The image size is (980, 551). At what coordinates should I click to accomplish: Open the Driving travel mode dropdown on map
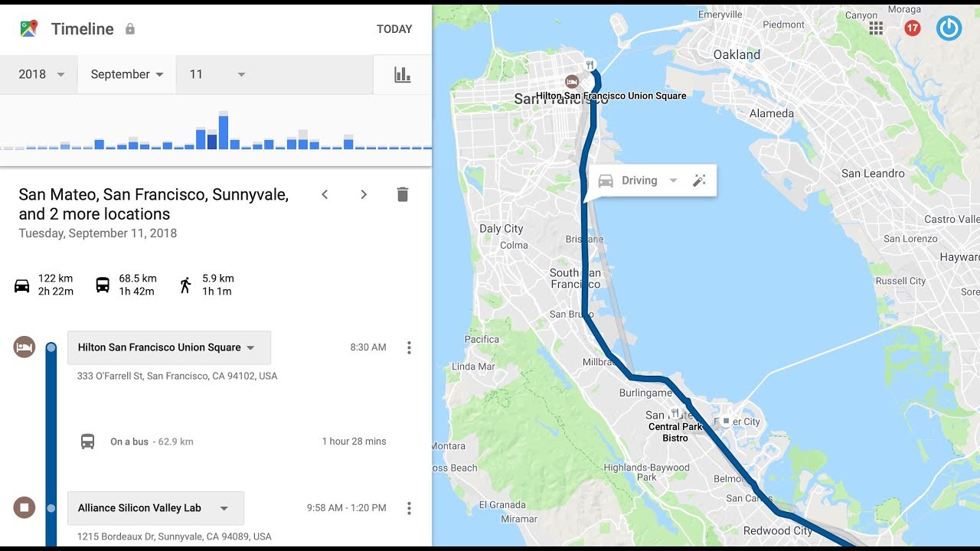coord(649,181)
